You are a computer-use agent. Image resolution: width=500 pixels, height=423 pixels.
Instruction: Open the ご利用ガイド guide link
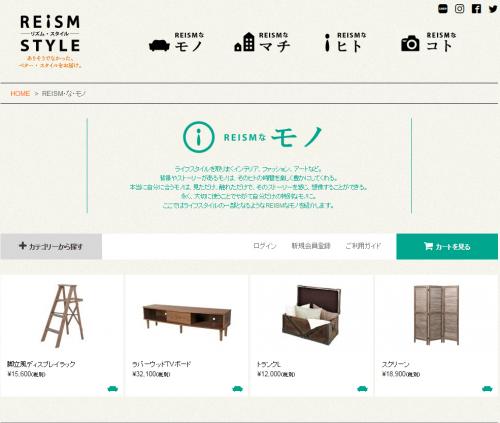coord(363,246)
